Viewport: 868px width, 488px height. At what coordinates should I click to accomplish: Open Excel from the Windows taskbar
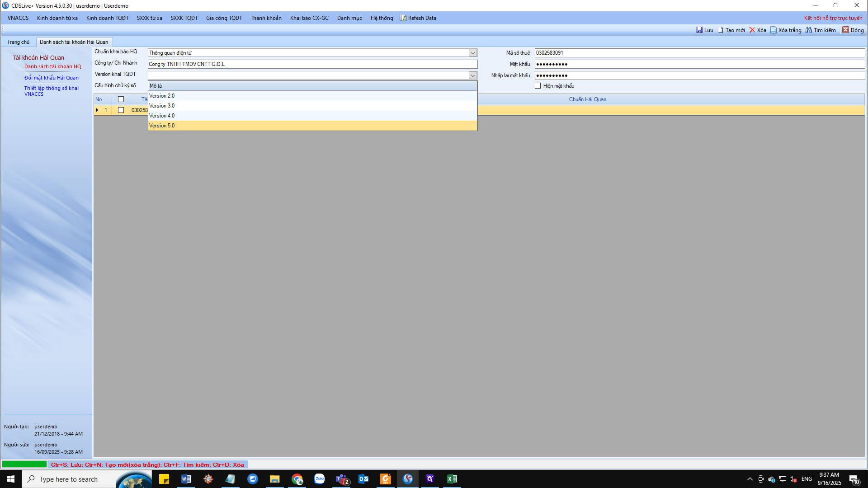452,479
